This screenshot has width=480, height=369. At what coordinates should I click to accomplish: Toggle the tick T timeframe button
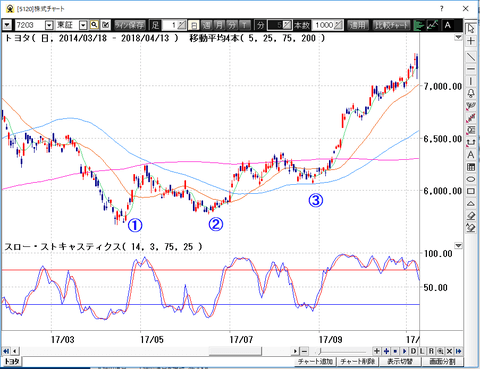[244, 25]
